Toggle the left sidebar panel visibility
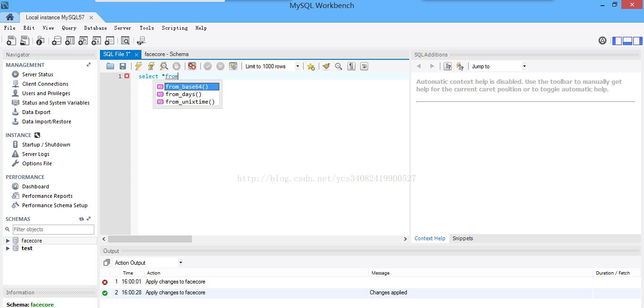The height and width of the screenshot is (308, 644). point(617,41)
